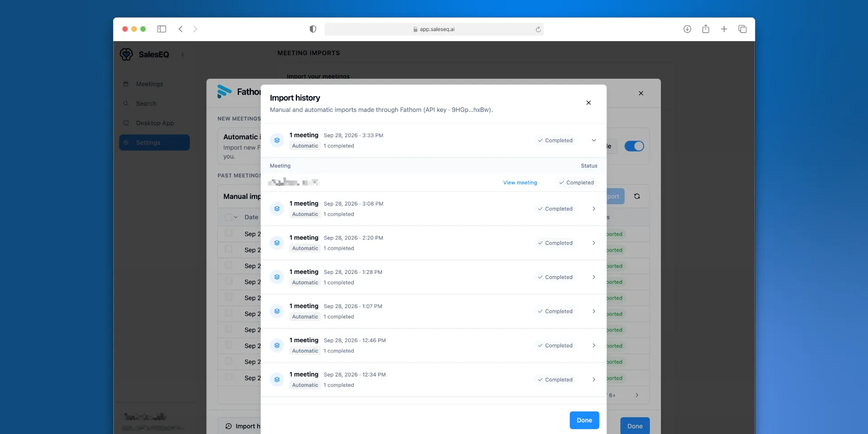Screen dimensions: 868x434
Task: Expand the 2:20 PM import entry
Action: (x=594, y=243)
